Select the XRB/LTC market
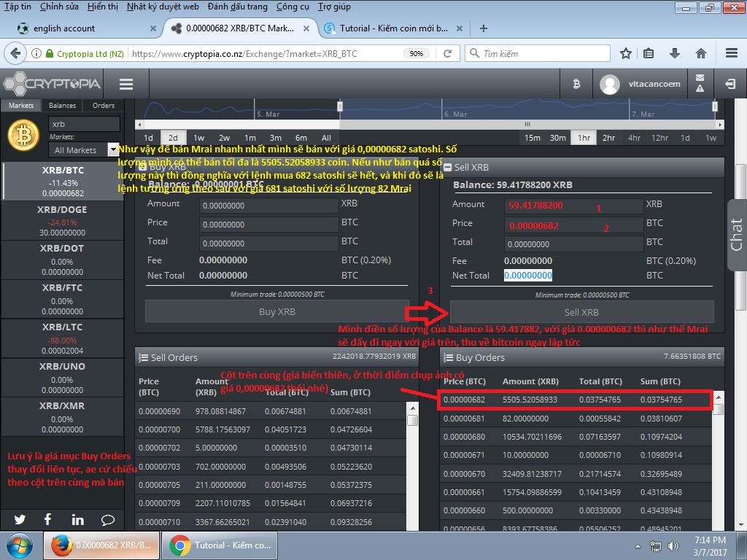This screenshot has width=747, height=560. tap(63, 338)
